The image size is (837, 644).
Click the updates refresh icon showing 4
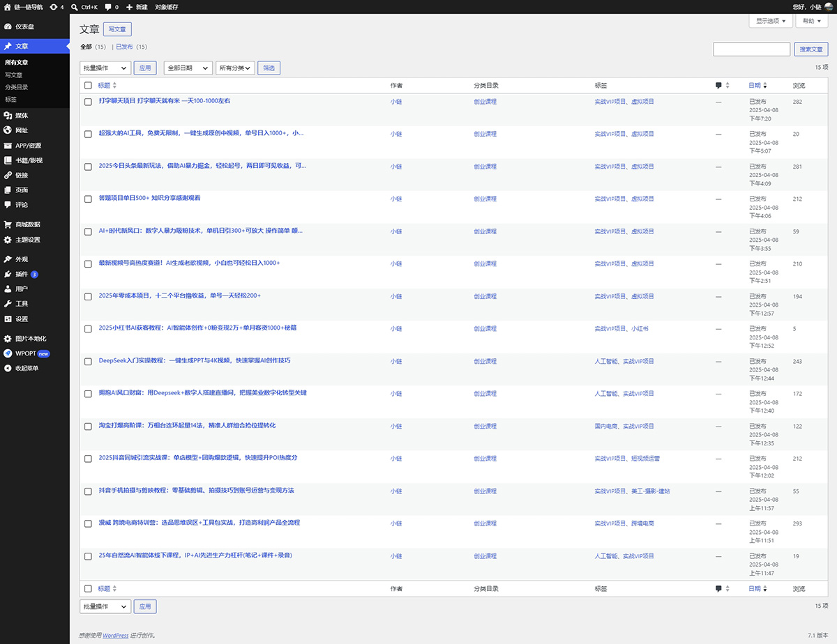click(54, 7)
